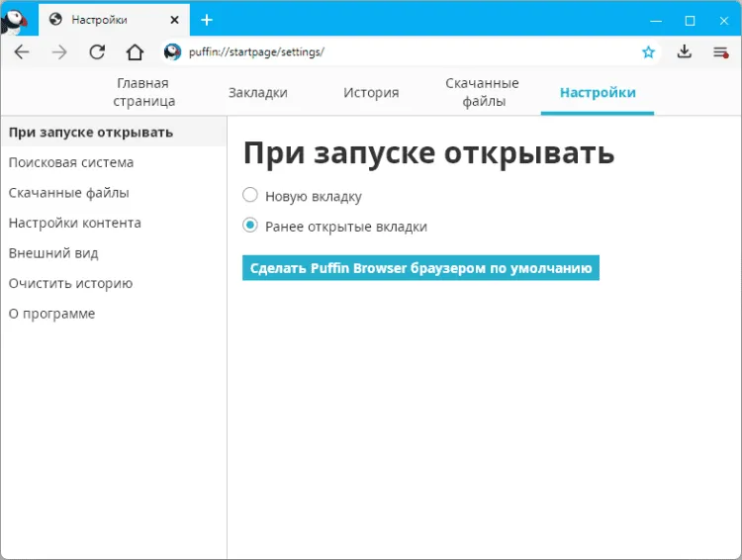Open downloads via toolbar download icon
The image size is (742, 560).
685,51
